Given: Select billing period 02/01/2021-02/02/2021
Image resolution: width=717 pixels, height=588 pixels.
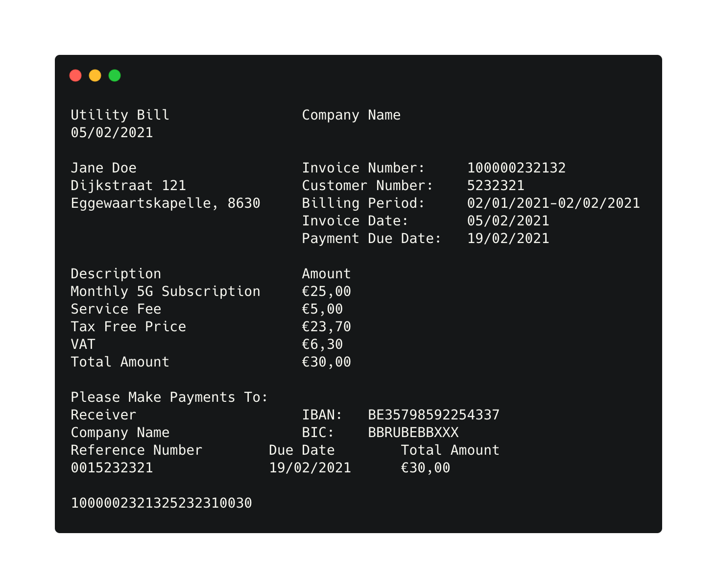Looking at the screenshot, I should coord(553,203).
